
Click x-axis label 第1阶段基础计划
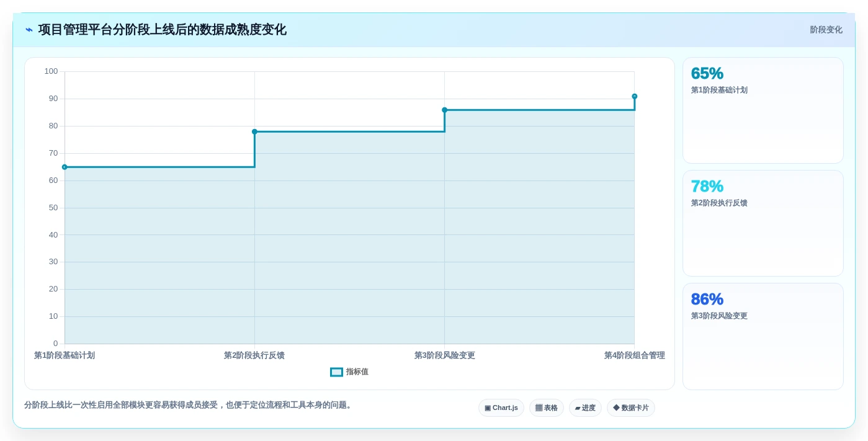point(65,355)
